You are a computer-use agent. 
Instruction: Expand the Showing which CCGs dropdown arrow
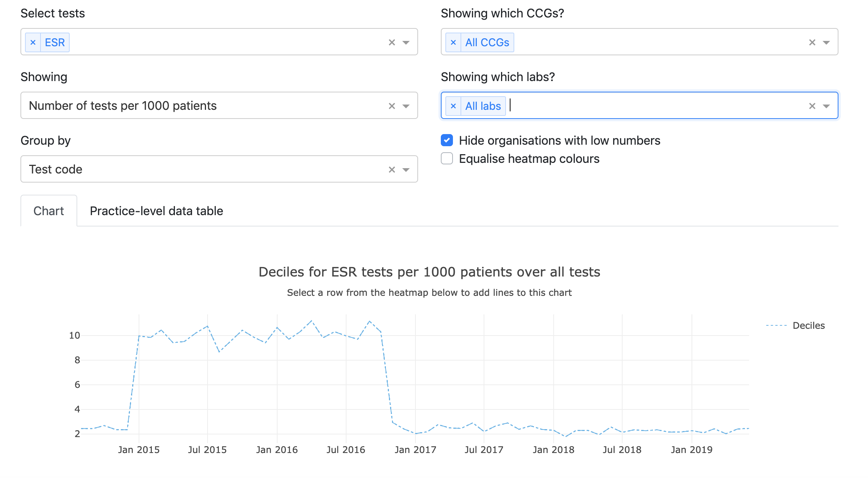[826, 42]
